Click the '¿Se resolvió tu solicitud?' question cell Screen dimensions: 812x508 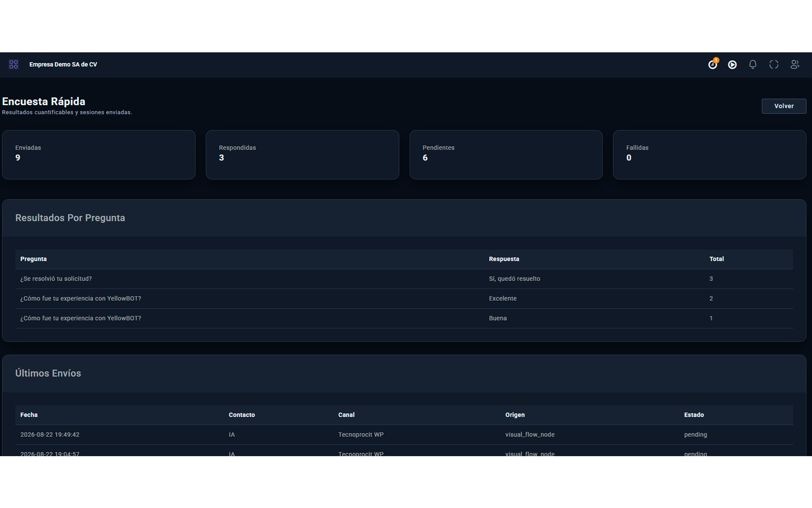pos(56,279)
